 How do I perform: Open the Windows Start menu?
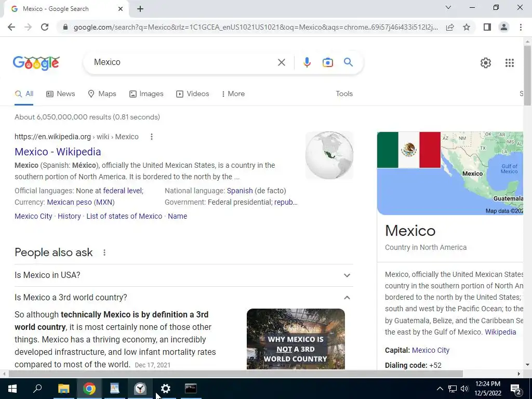click(12, 389)
